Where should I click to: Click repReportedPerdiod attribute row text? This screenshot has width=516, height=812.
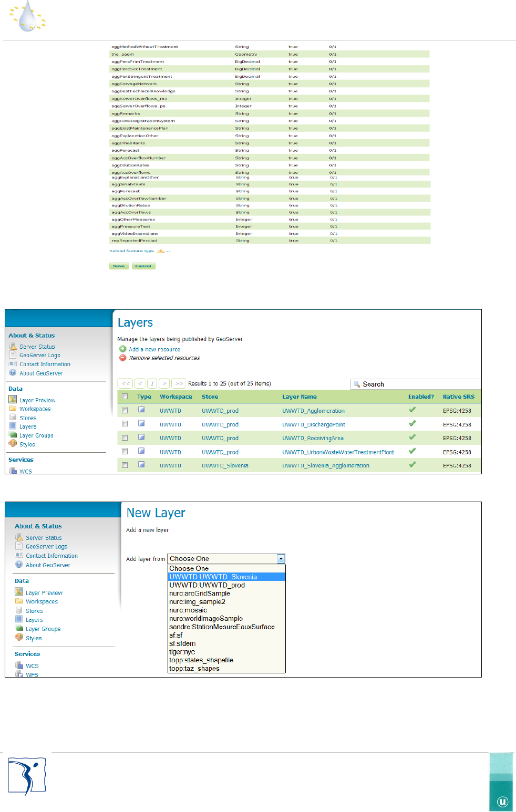click(135, 241)
